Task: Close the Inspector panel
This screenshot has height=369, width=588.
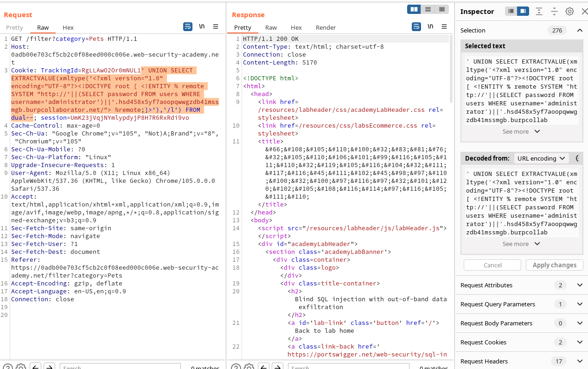Action: click(584, 11)
